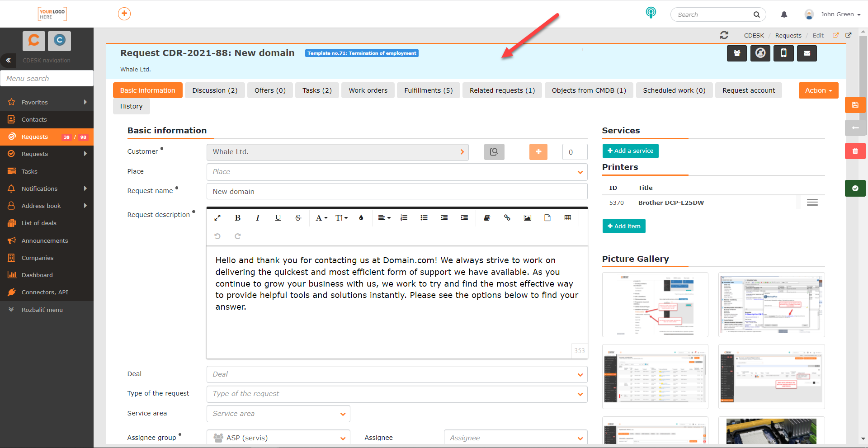
Task: Switch to the Offers (0) tab
Action: point(270,90)
